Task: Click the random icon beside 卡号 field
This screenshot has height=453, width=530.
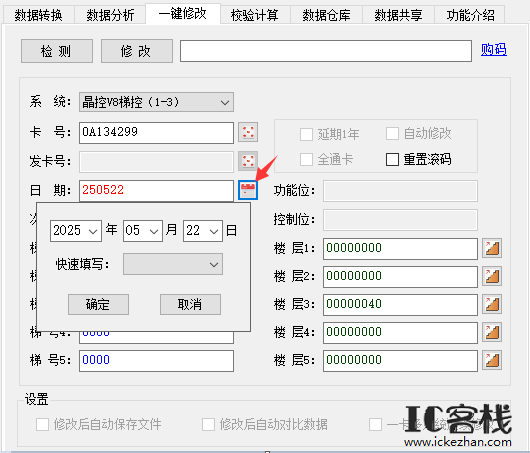Action: (x=248, y=132)
